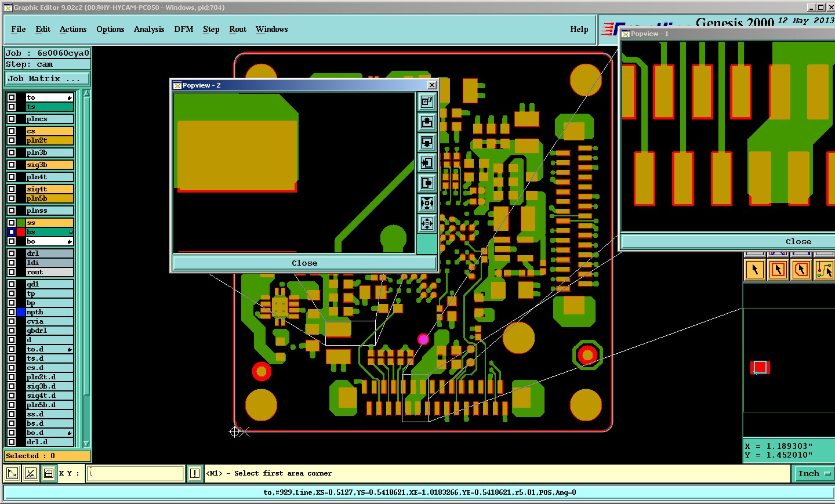The image size is (835, 504).
Task: Pan left in Popview-2
Action: tap(427, 163)
